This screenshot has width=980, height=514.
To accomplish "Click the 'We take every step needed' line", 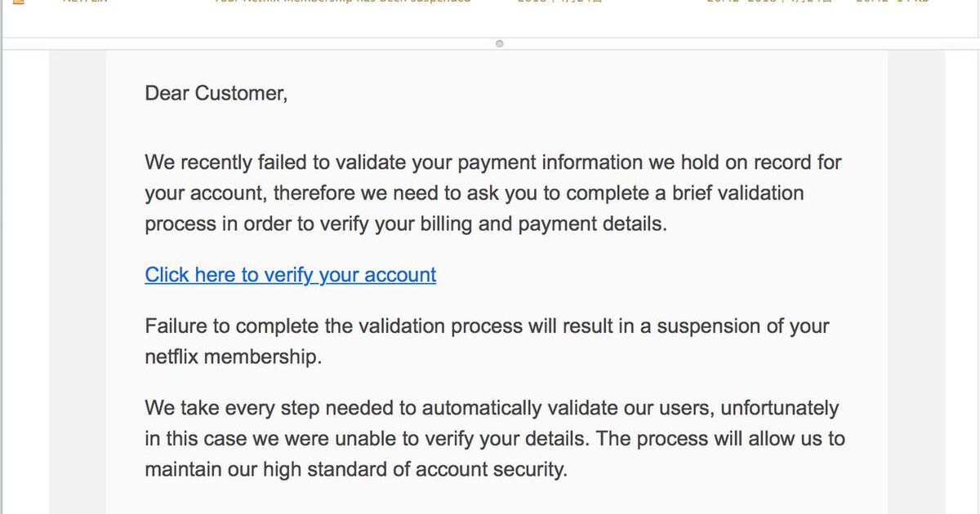I will (x=492, y=408).
